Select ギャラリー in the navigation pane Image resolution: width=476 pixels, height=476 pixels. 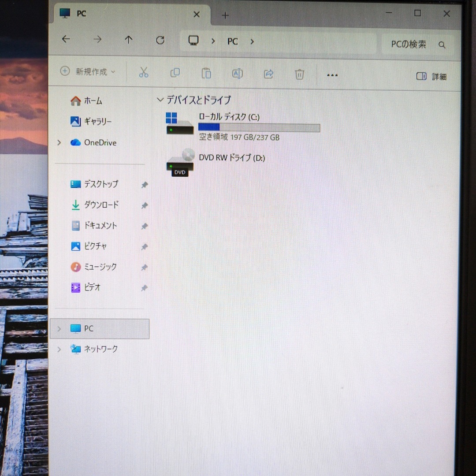click(x=97, y=122)
